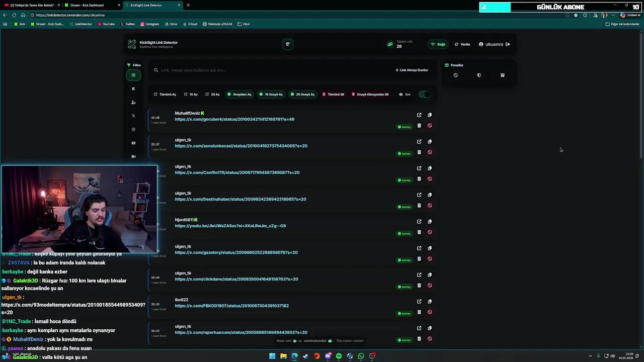This screenshot has height=362, width=644.
Task: Copy the senolunkocasi link
Action: [x=430, y=142]
